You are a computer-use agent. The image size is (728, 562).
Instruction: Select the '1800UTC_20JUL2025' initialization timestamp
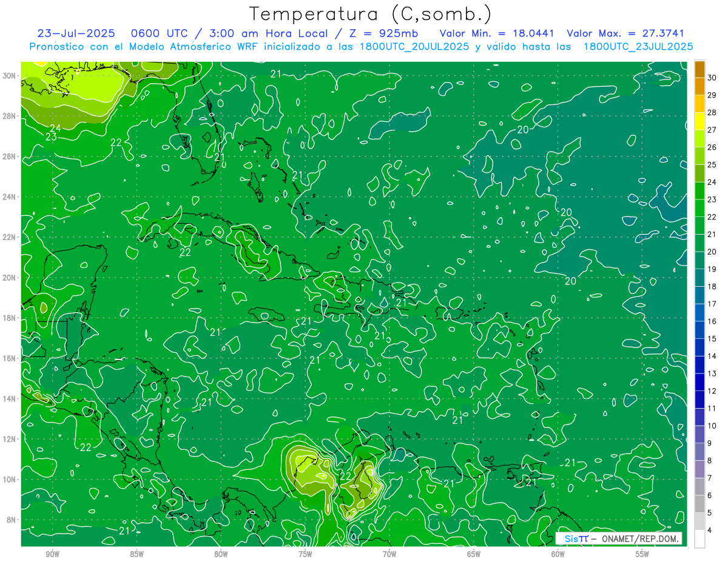pos(414,47)
